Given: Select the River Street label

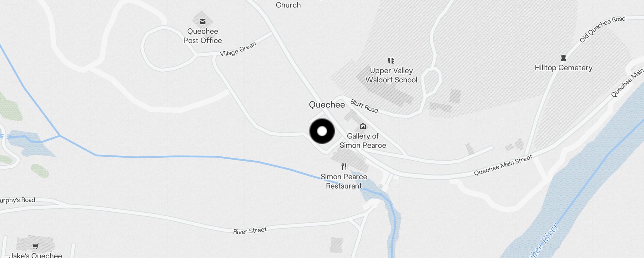Looking at the screenshot, I should point(250,231).
